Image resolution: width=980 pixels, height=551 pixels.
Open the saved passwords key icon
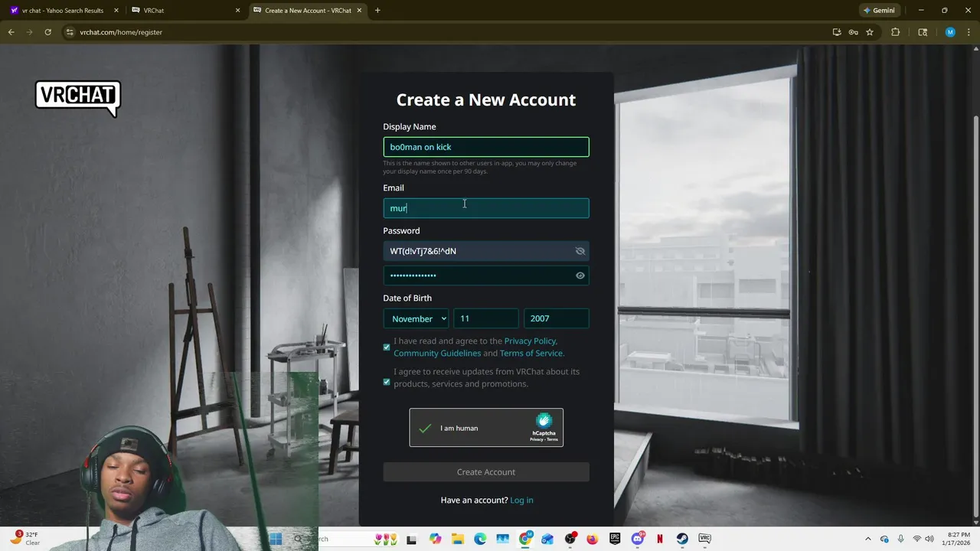point(853,32)
